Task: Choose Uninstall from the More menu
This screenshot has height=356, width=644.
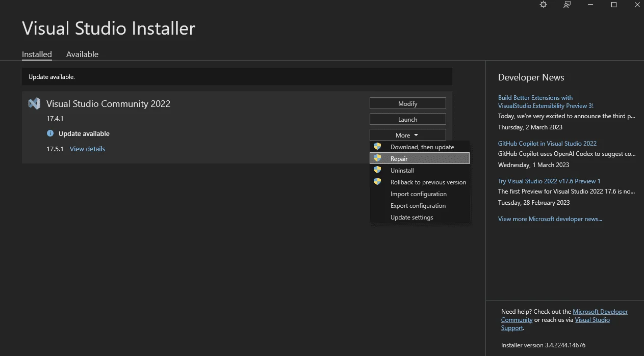Action: [420, 170]
